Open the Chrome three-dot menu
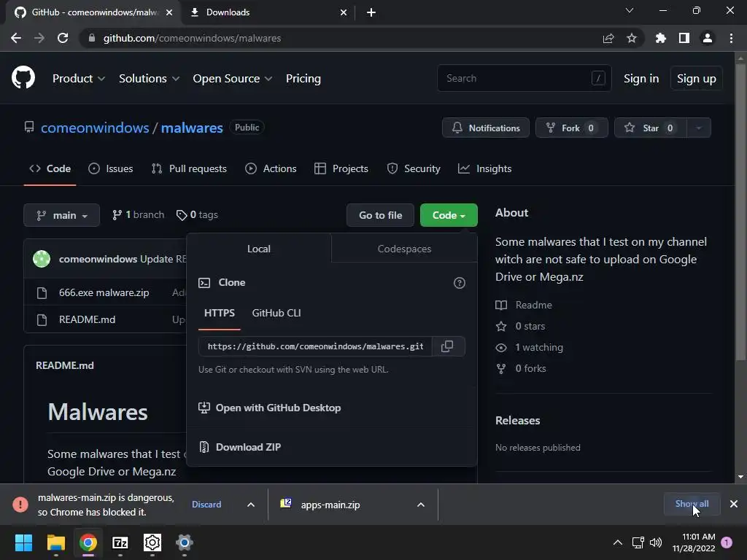This screenshot has width=747, height=560. [x=731, y=38]
